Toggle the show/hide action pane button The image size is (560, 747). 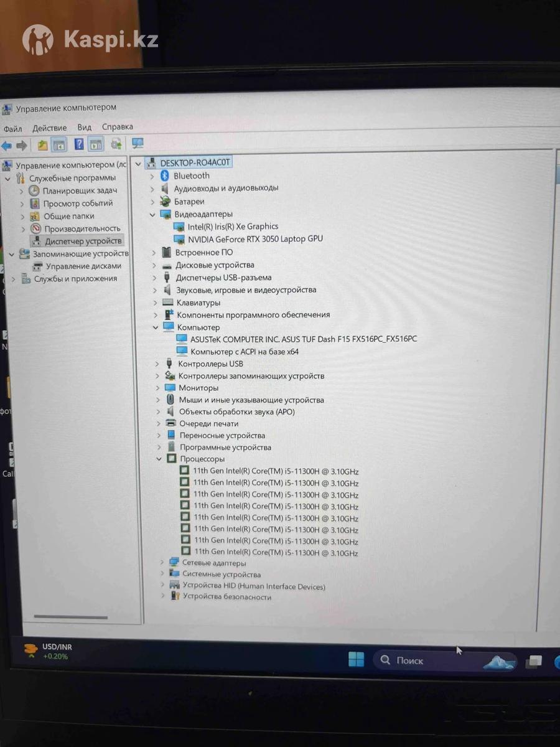96,144
